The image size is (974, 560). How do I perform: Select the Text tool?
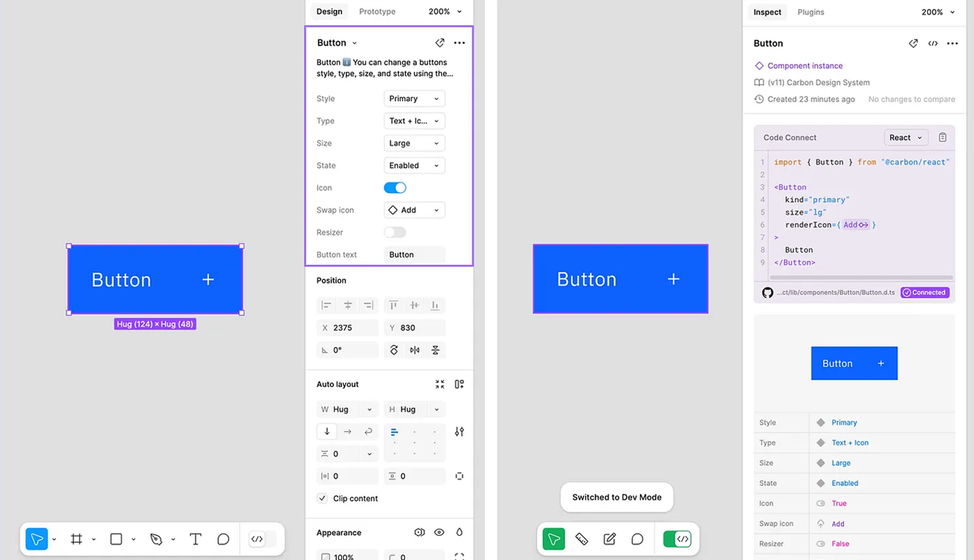tap(195, 539)
